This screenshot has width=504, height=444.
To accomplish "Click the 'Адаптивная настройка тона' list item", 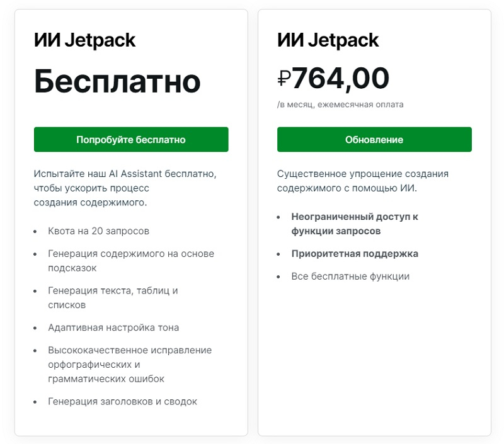I will click(113, 327).
